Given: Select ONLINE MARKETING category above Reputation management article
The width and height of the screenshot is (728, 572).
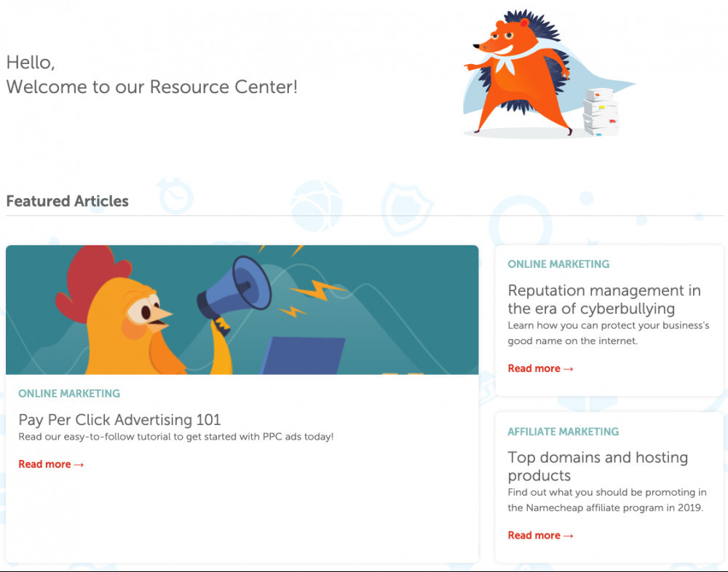Looking at the screenshot, I should (x=558, y=263).
